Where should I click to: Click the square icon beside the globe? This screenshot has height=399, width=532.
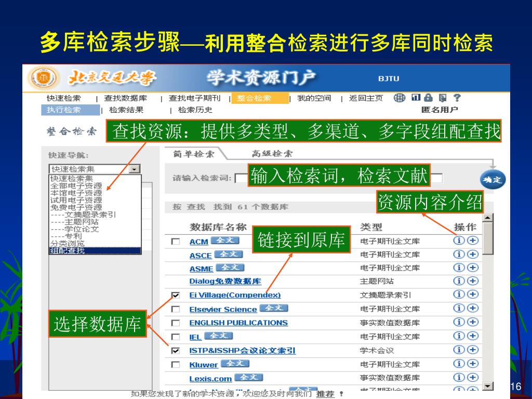[x=416, y=97]
